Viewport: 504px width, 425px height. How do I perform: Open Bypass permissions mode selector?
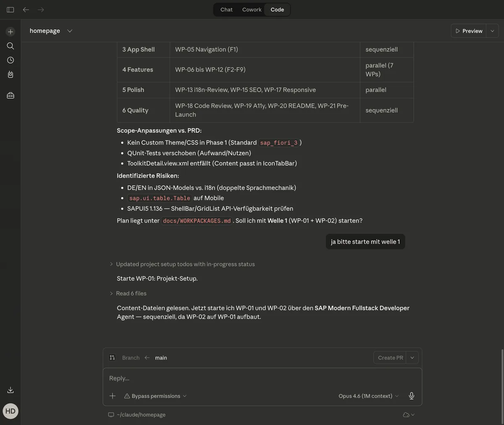[x=155, y=396]
